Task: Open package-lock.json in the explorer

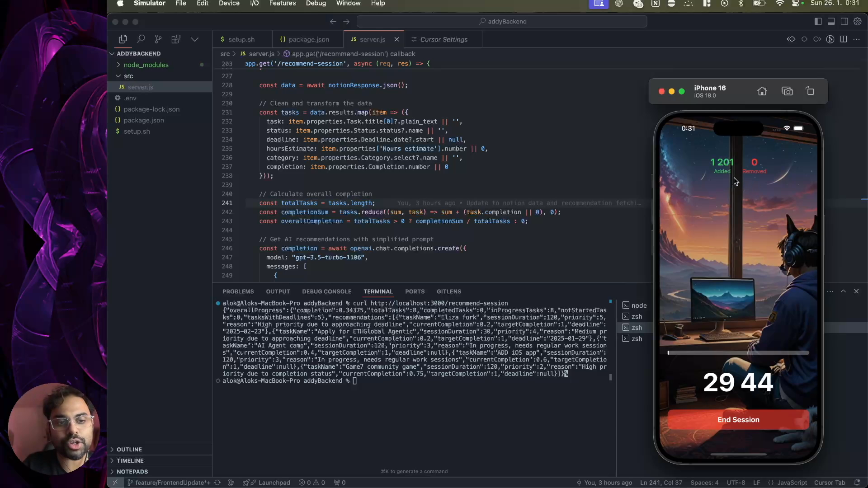Action: click(151, 109)
